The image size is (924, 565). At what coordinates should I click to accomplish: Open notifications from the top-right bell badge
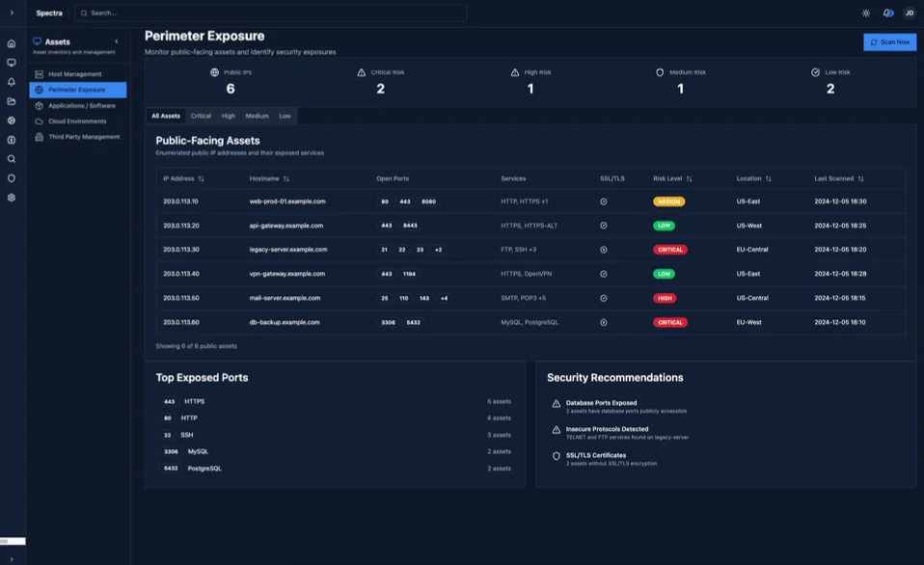tap(888, 13)
